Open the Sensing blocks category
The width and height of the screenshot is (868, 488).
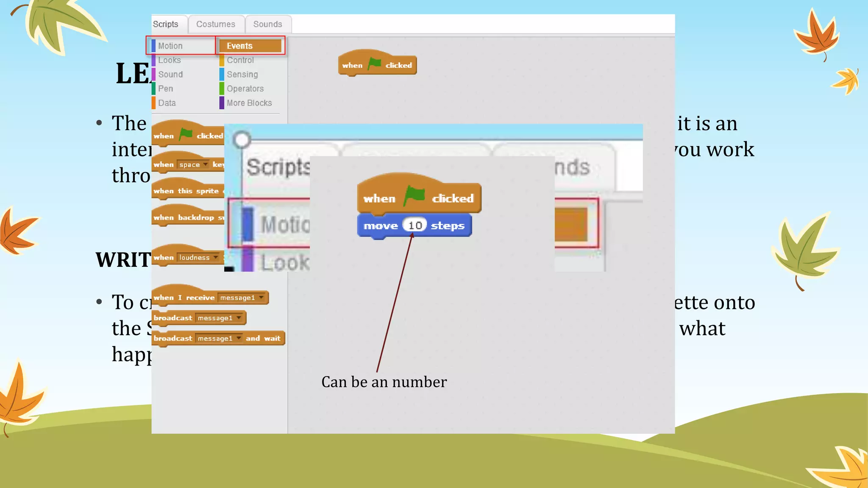pyautogui.click(x=242, y=75)
